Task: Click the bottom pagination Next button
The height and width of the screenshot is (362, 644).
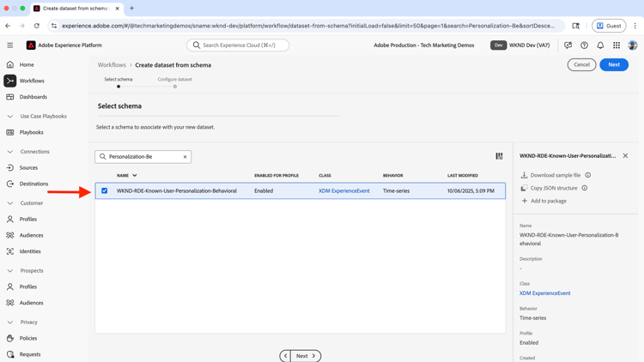Action: 306,356
